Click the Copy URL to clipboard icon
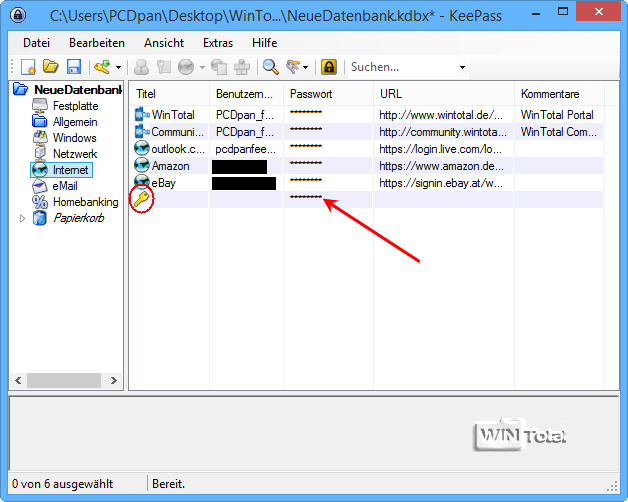628x502 pixels. click(219, 67)
